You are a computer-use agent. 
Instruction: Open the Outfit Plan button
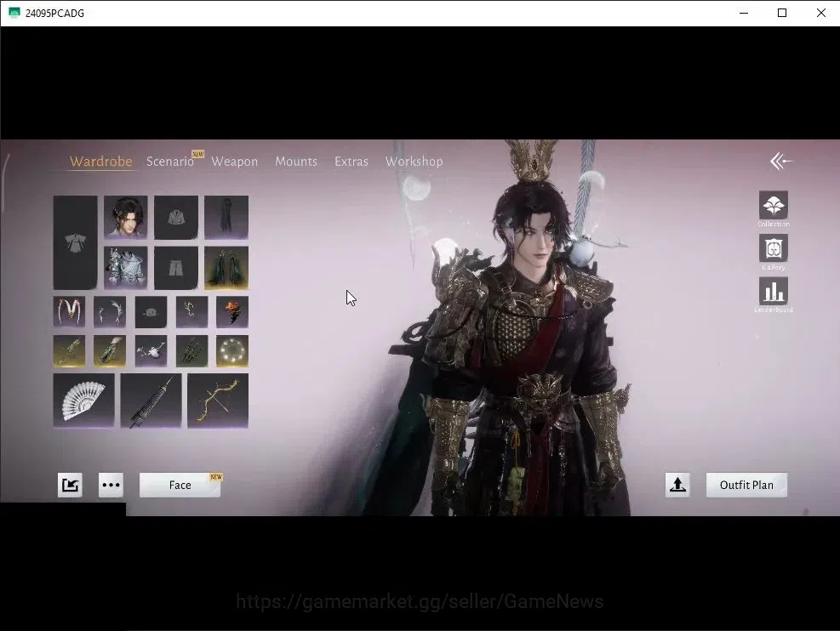746,485
